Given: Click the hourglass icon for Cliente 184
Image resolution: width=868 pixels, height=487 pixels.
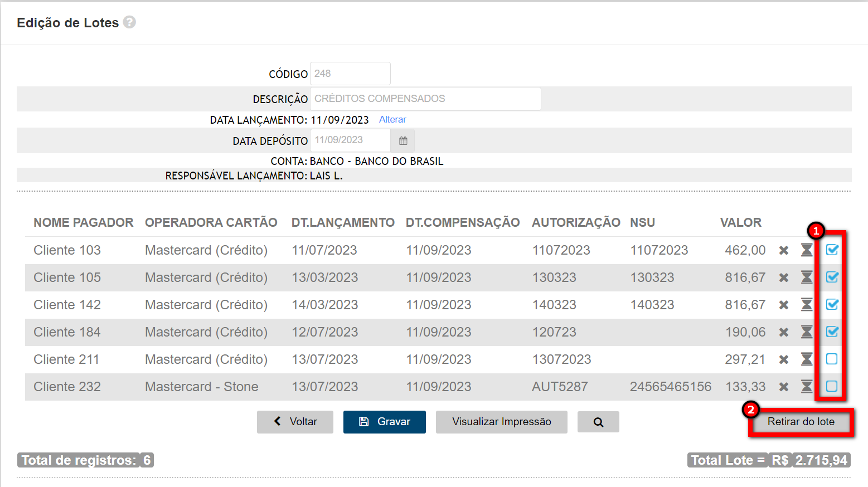Looking at the screenshot, I should coord(806,332).
